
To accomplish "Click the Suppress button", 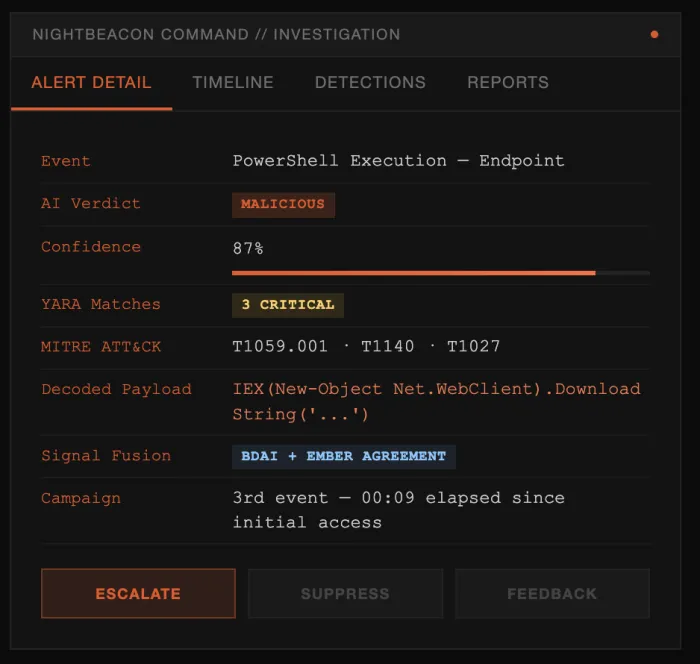I will pyautogui.click(x=345, y=594).
